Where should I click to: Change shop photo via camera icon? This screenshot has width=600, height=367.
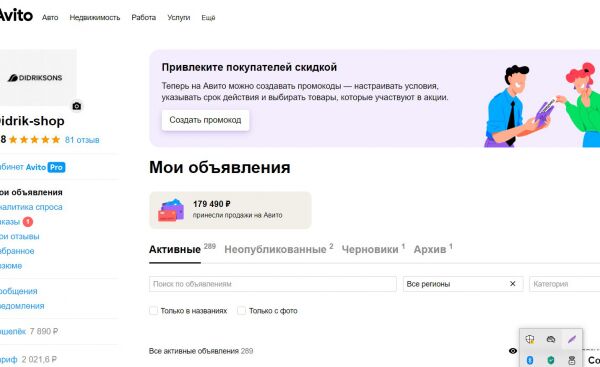pos(77,106)
